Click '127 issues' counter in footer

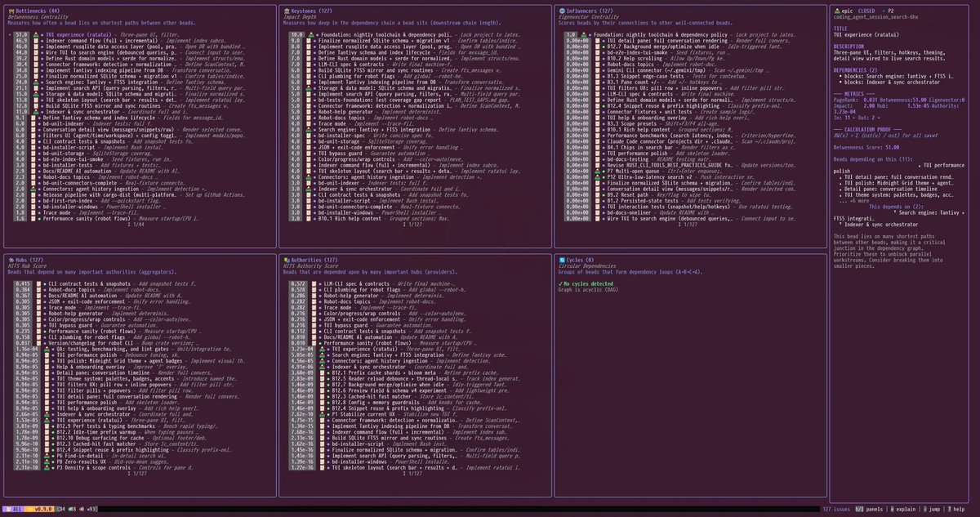[x=836, y=510]
